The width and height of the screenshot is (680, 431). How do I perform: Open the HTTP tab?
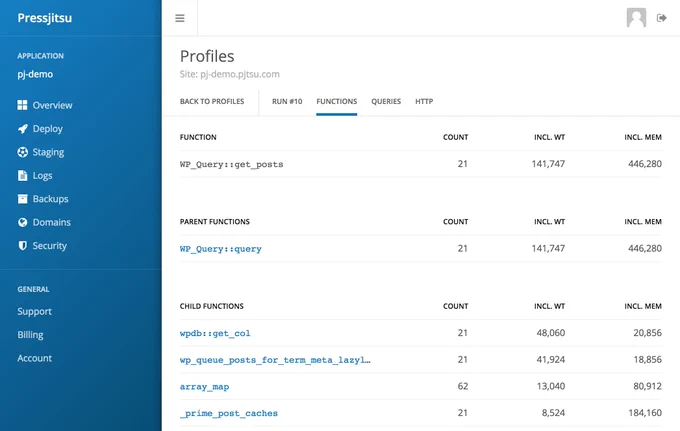(424, 101)
